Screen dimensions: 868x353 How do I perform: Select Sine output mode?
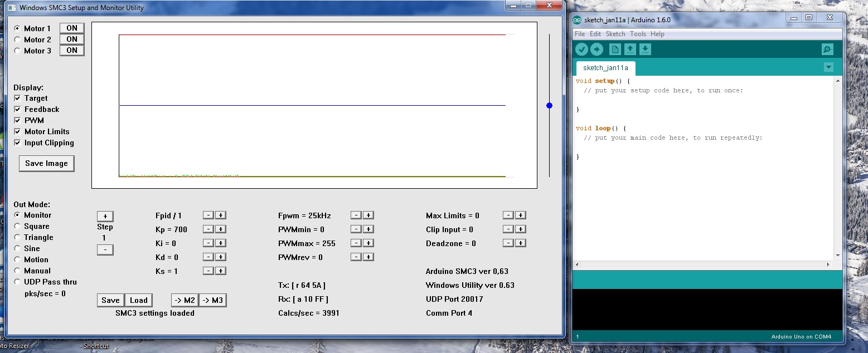coord(17,249)
